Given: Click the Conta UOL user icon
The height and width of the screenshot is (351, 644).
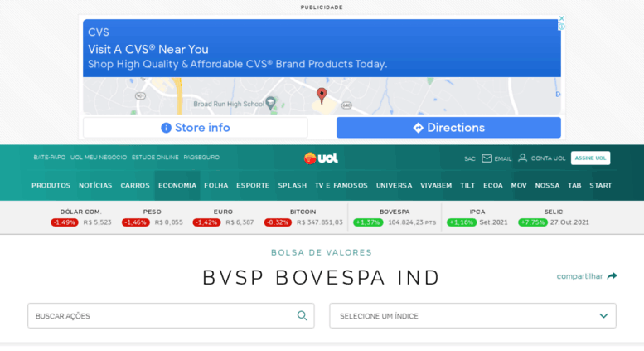Looking at the screenshot, I should (x=522, y=158).
